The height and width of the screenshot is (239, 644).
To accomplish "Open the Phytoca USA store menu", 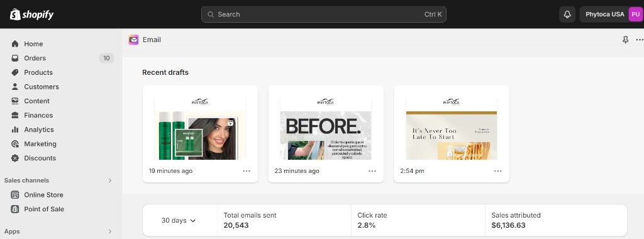I will click(611, 14).
